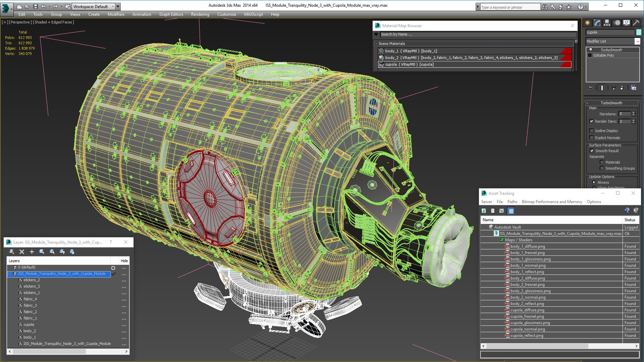Click Freeze/Unfreeze All Layers icon
The height and width of the screenshot is (362, 644).
[x=72, y=252]
